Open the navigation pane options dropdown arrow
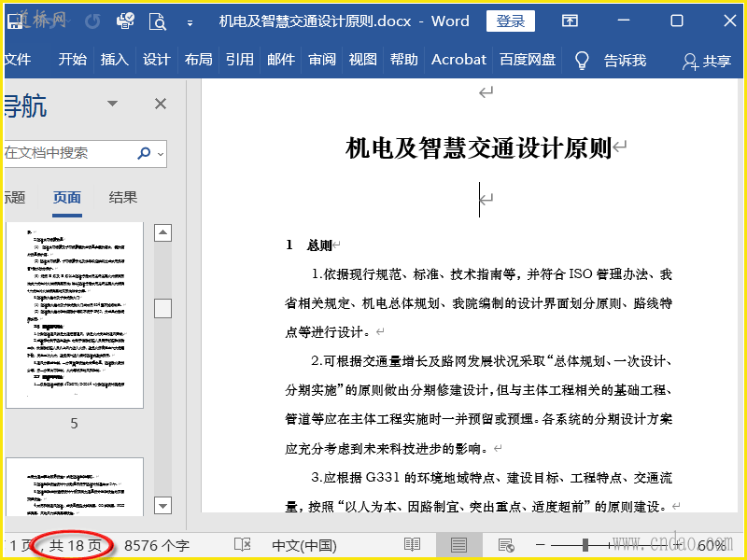 point(112,104)
